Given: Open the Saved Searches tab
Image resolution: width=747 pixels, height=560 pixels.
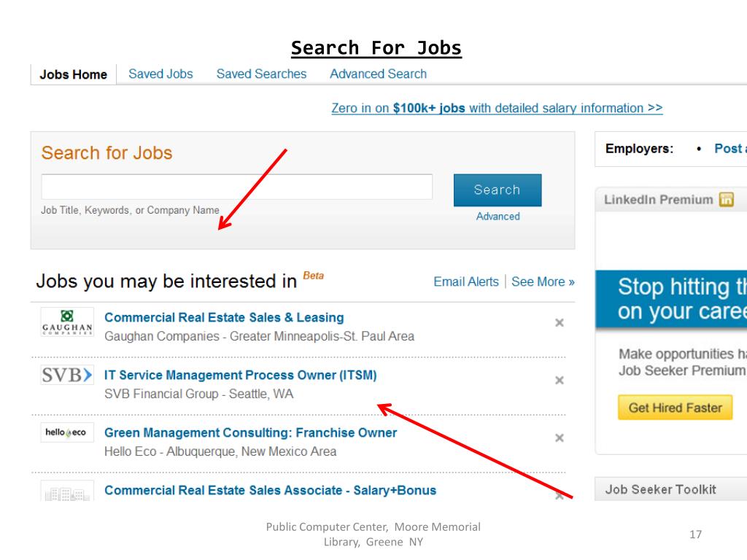Looking at the screenshot, I should tap(262, 74).
